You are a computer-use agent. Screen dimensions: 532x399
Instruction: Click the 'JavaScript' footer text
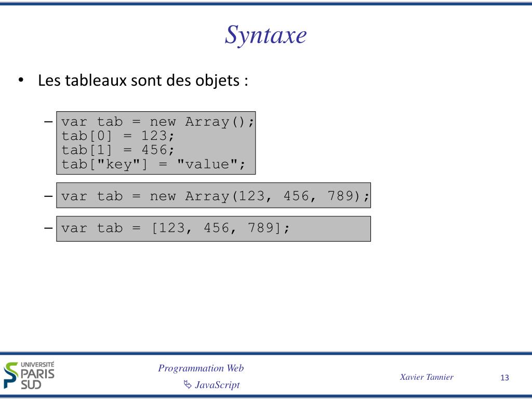click(x=218, y=385)
